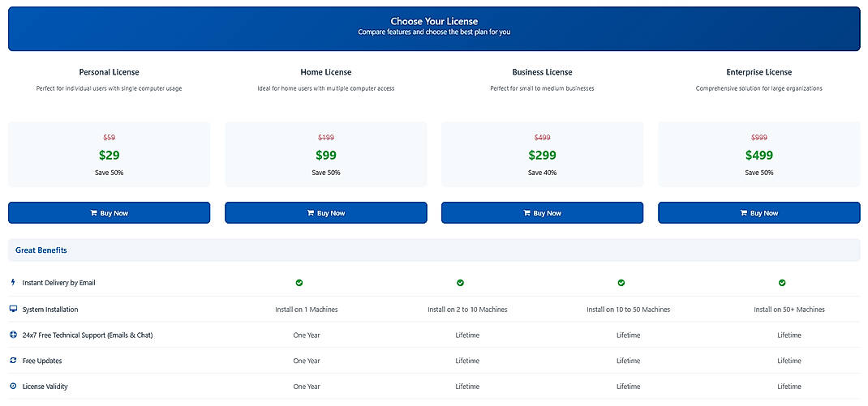Click Free Updates Lifetime below 'Install on 2 to 10 Machines'
The image size is (868, 406).
[467, 361]
